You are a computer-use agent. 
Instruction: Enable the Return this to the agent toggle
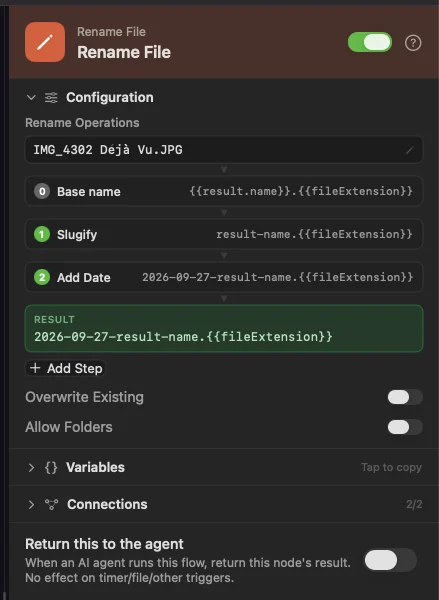click(390, 560)
